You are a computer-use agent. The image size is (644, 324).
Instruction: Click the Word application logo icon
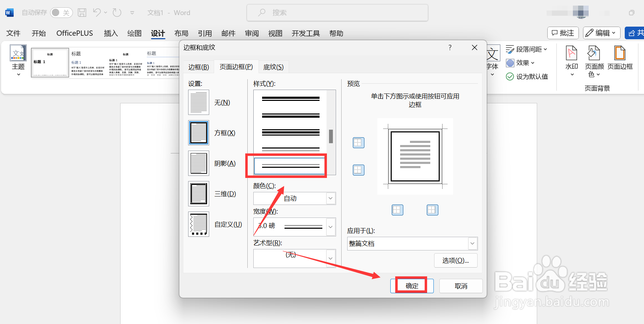[x=9, y=13]
